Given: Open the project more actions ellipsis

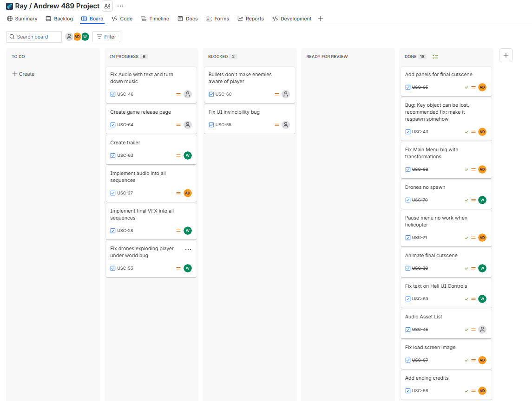Looking at the screenshot, I should (x=120, y=6).
